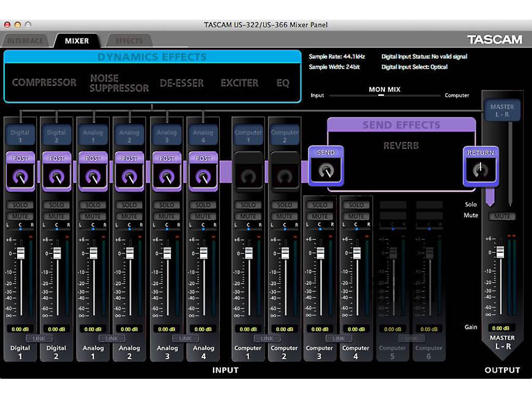The width and height of the screenshot is (532, 399).
Task: Select the EXCITER dynamics effect
Action: click(x=239, y=83)
